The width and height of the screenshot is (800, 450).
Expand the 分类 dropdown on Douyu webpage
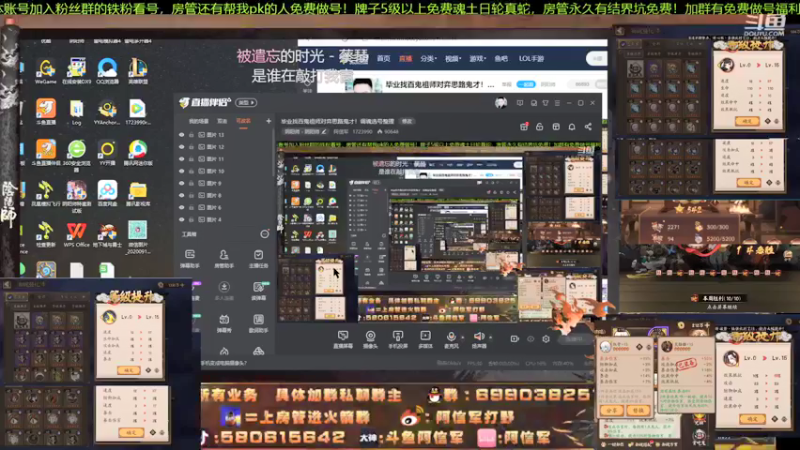pos(429,59)
